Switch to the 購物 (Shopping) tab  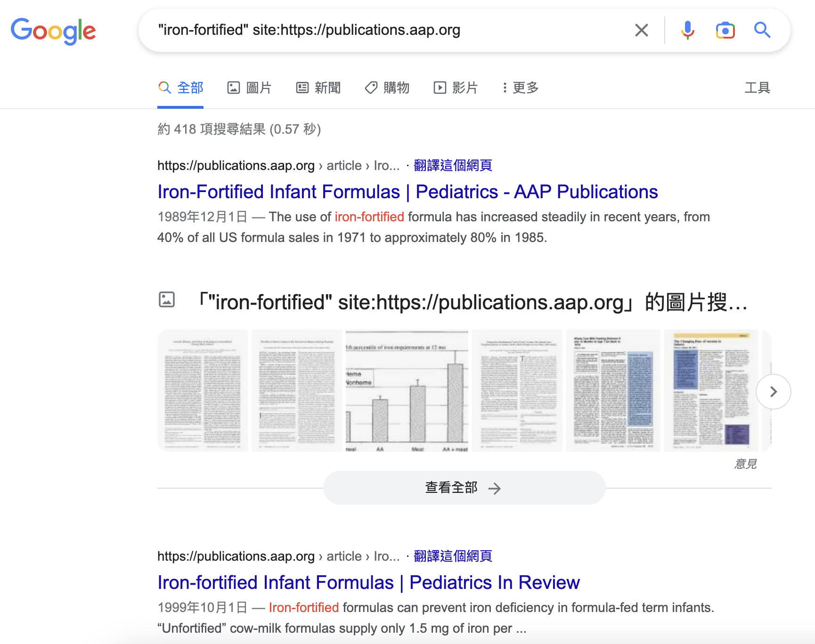[387, 88]
